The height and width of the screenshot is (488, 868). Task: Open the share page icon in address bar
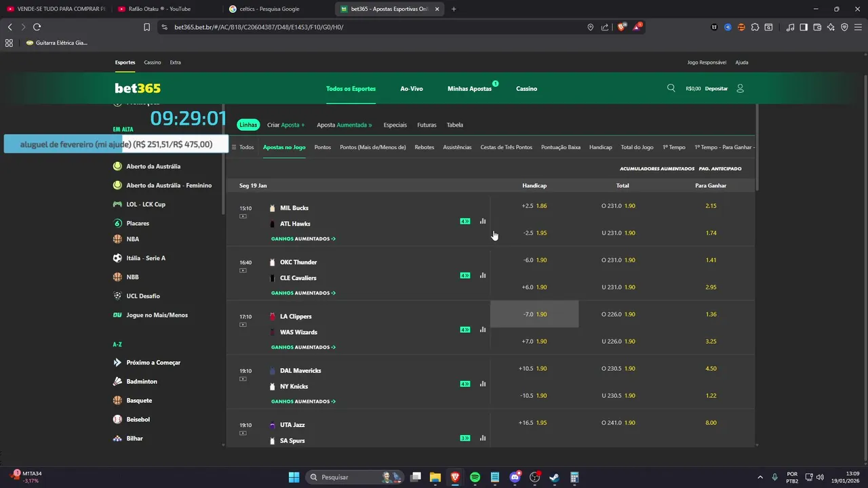pyautogui.click(x=605, y=27)
